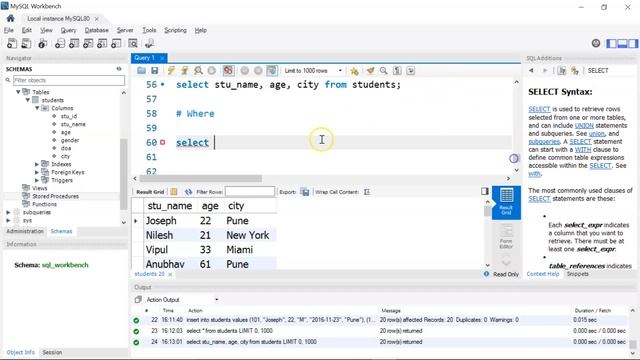Toggle the panel layout visibility buttons
640x360 pixels.
[622, 43]
